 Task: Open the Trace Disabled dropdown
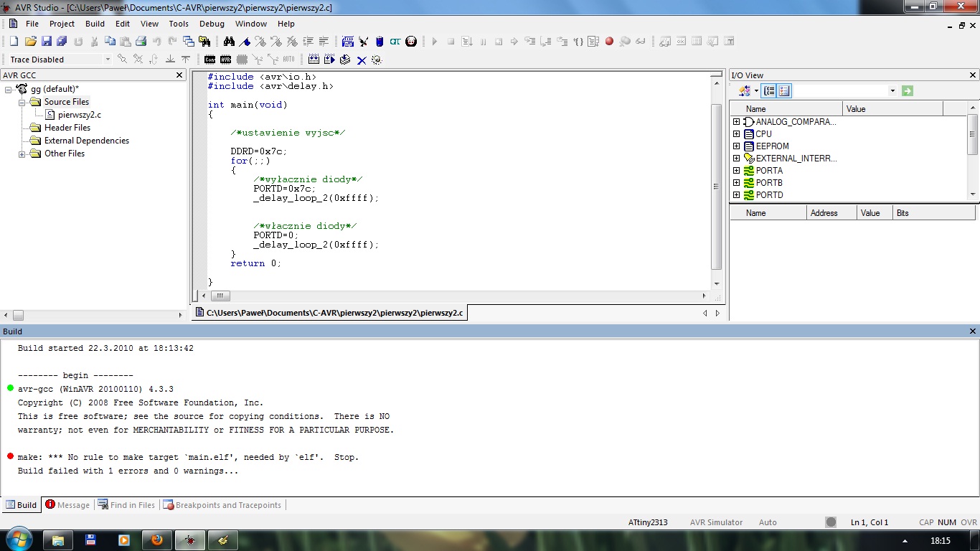(108, 60)
